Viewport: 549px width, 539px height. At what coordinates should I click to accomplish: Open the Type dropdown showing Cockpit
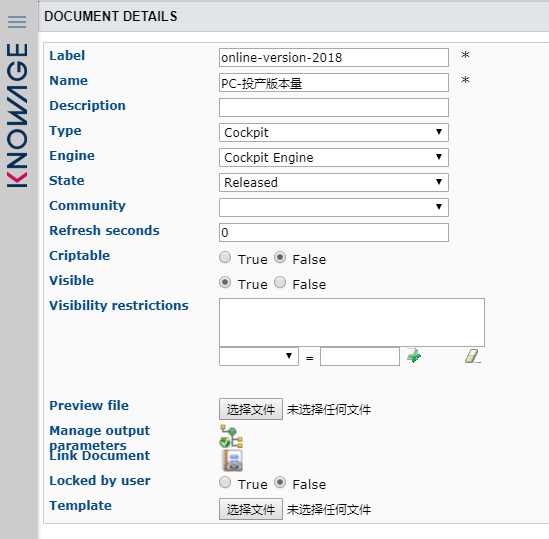(x=334, y=132)
